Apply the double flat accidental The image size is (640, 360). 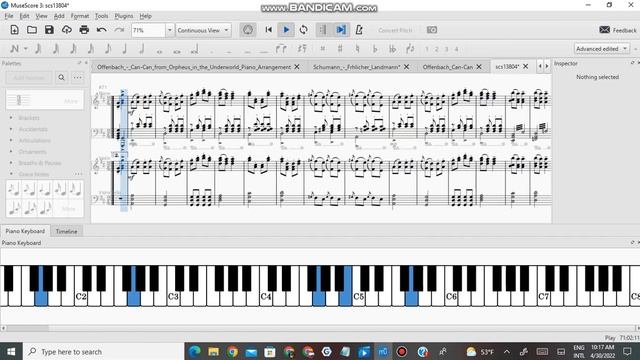(392, 49)
